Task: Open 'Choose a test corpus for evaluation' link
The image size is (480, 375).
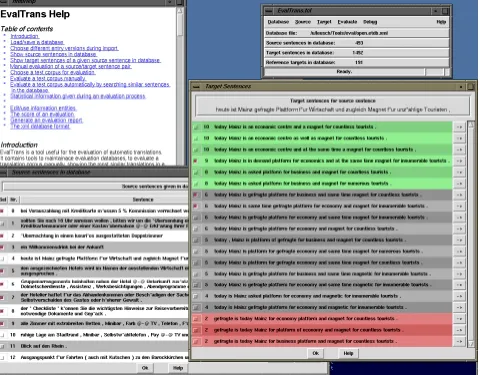Action: click(53, 72)
